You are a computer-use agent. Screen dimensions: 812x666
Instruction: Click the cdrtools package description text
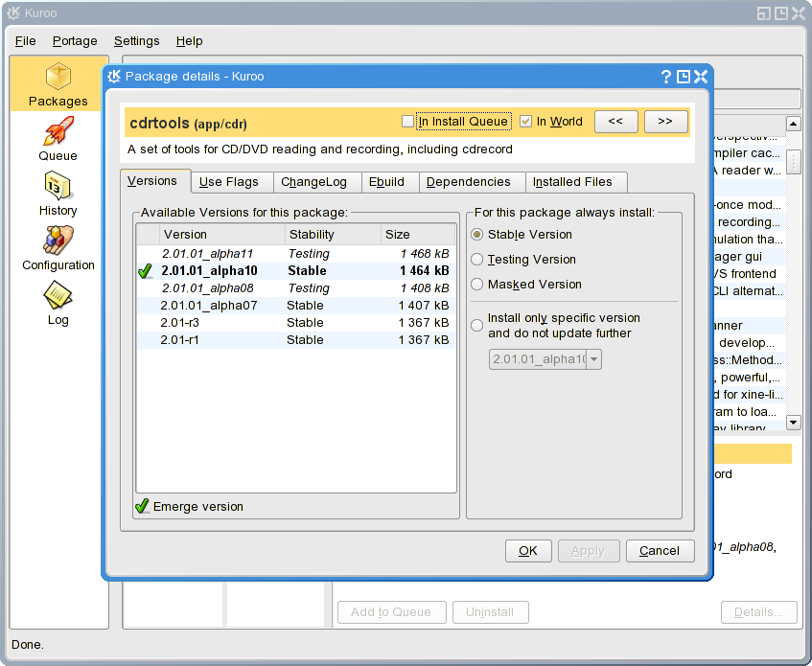(320, 149)
